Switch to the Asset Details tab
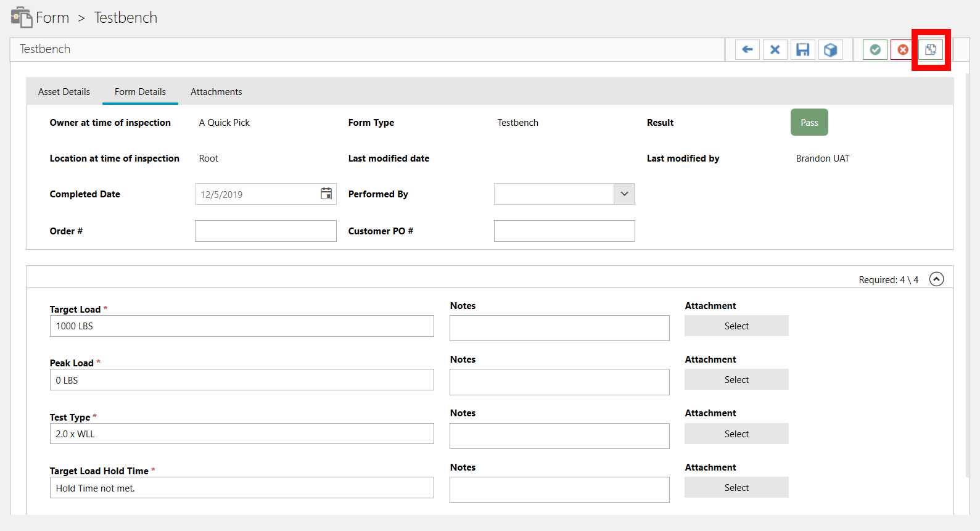 [64, 92]
